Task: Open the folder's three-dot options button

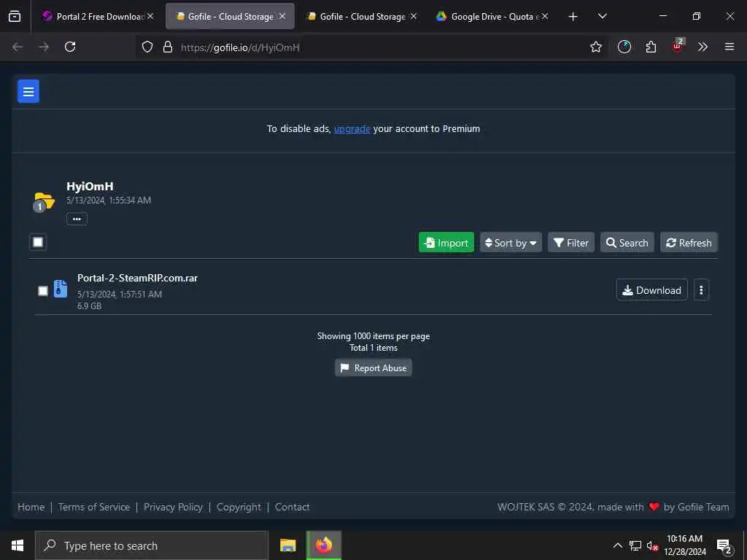Action: pos(77,219)
